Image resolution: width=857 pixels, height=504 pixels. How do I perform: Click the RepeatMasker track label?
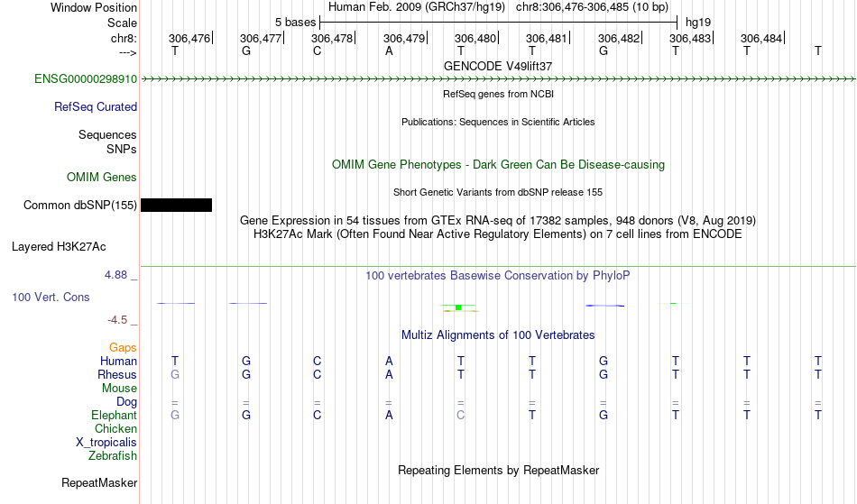(99, 482)
